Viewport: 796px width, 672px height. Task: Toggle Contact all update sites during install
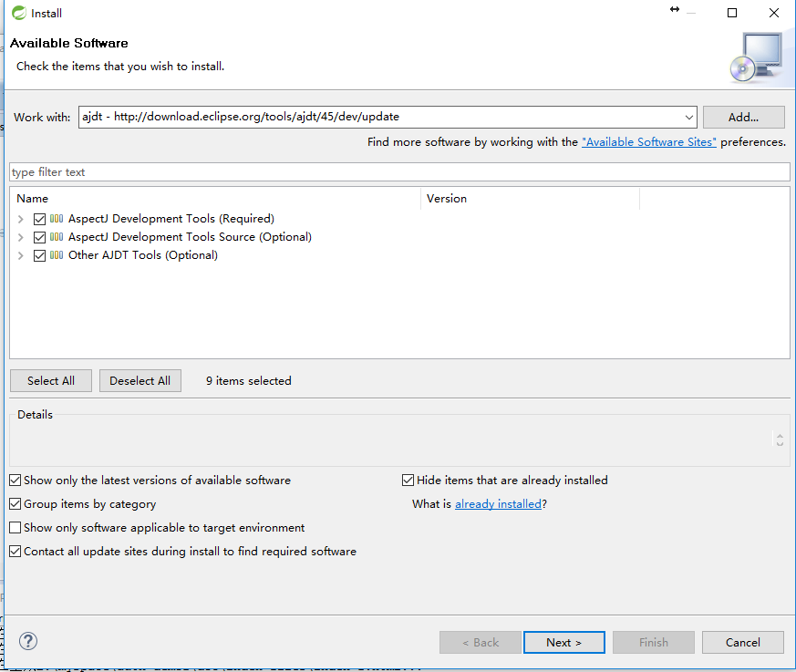[16, 552]
